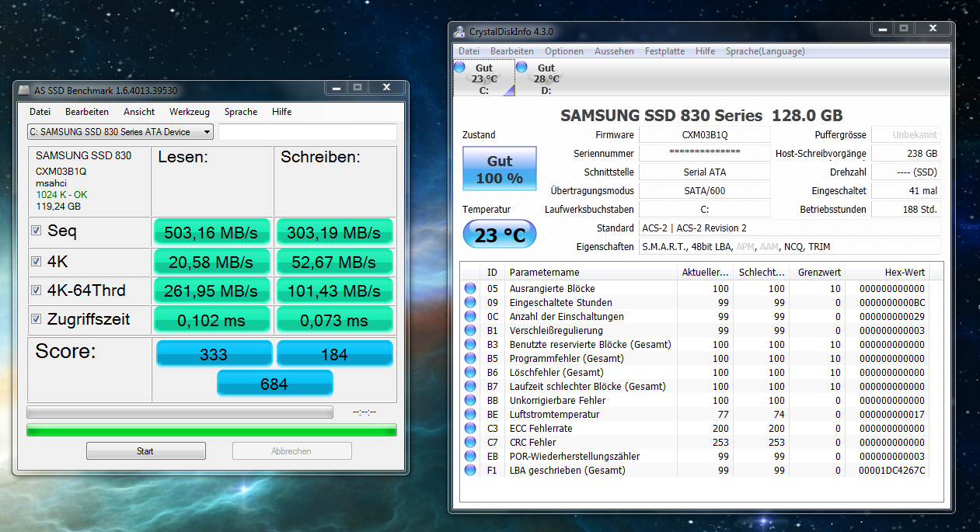Click Eingeschaltet value 41 mal
Viewport: 980px width, 532px height.
(906, 191)
